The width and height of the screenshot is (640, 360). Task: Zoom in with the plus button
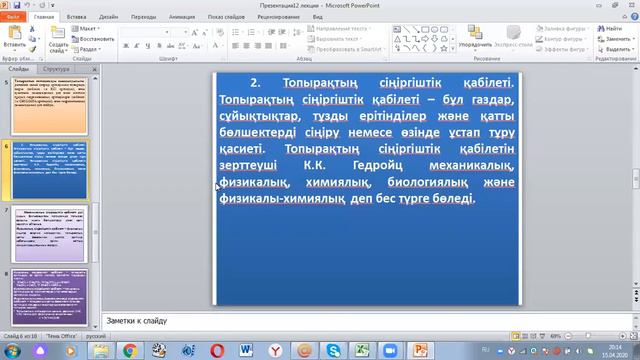pyautogui.click(x=622, y=336)
